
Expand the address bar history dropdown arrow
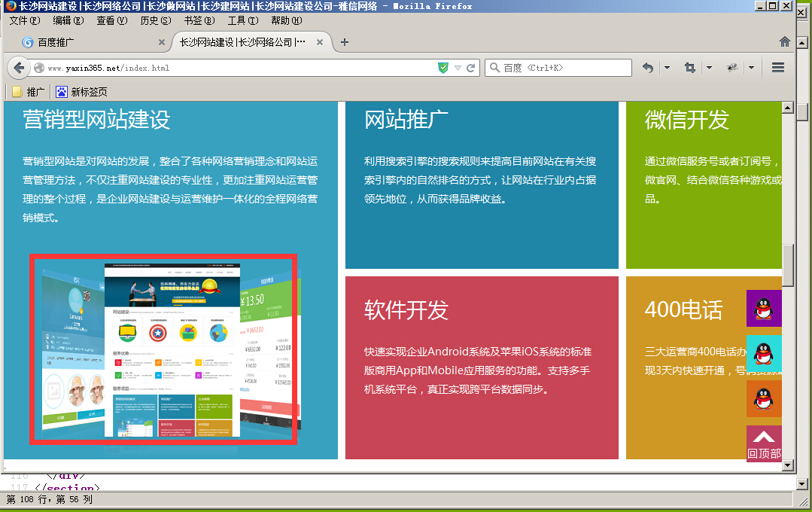[458, 68]
